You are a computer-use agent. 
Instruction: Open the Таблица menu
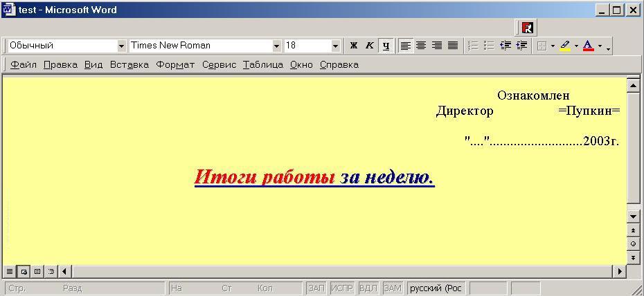(x=263, y=65)
